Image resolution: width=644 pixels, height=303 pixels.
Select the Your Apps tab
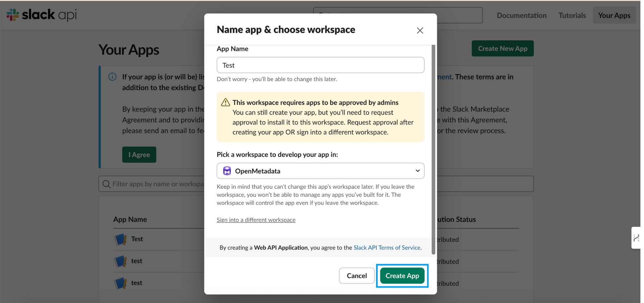click(x=614, y=15)
